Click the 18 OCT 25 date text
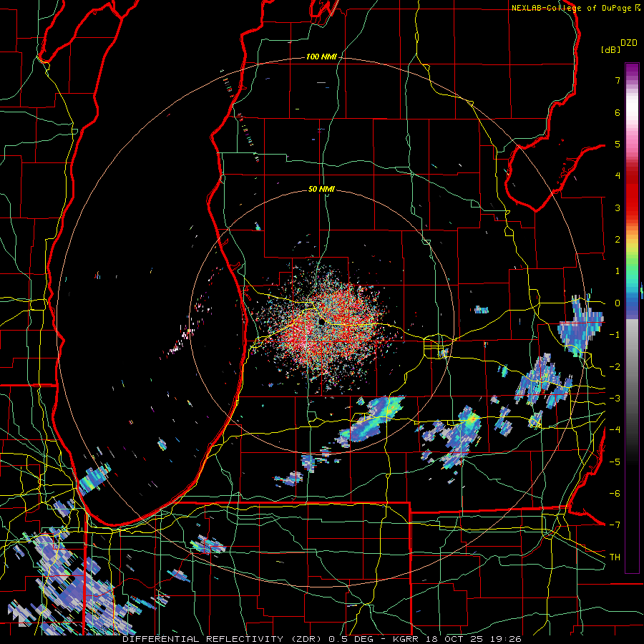Viewport: 644px width, 644px height. pos(454,639)
